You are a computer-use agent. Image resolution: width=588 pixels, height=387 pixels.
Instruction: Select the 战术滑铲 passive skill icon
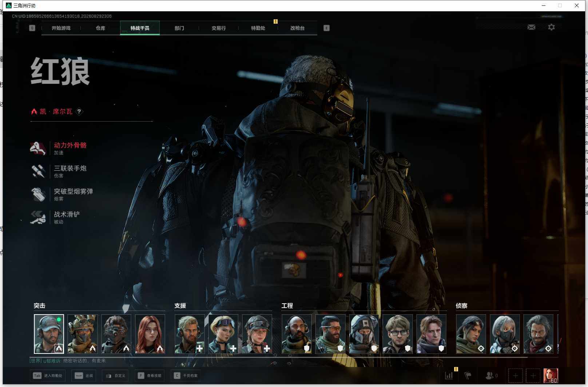38,217
